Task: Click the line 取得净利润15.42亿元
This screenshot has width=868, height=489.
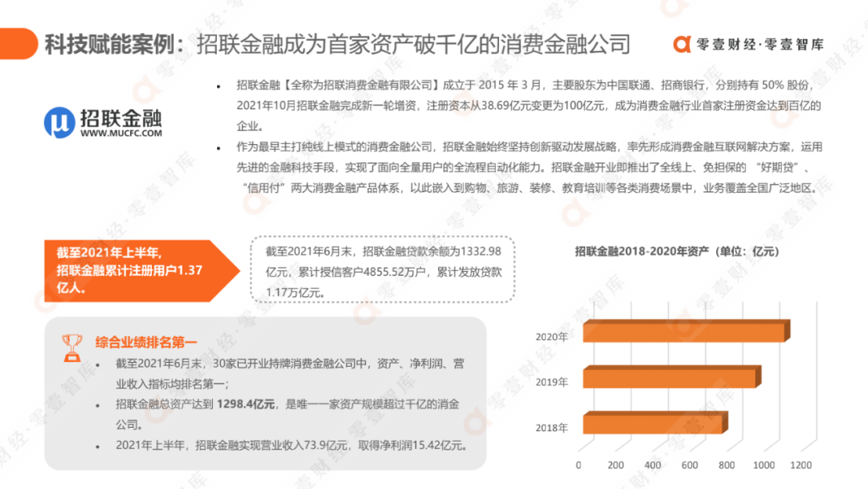Action: point(414,446)
